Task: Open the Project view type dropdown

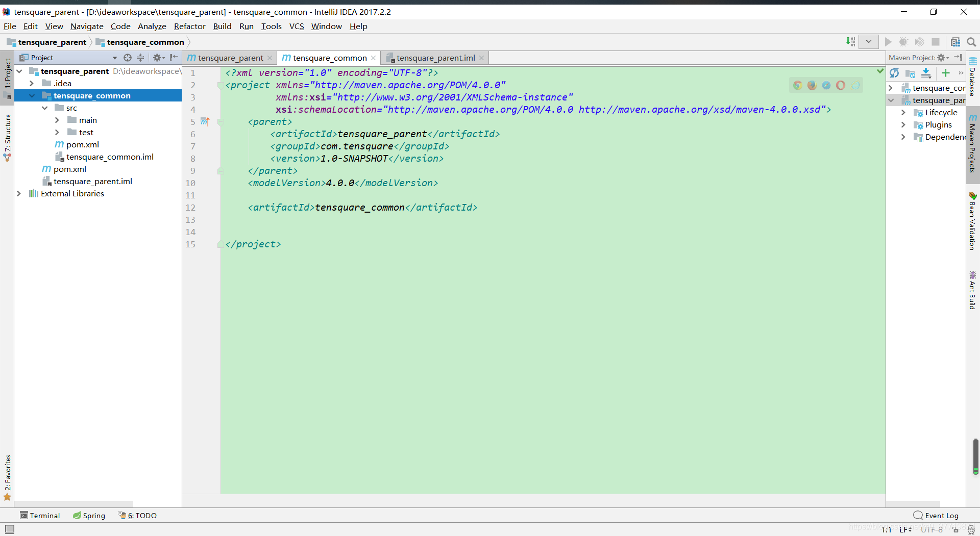Action: tap(115, 58)
